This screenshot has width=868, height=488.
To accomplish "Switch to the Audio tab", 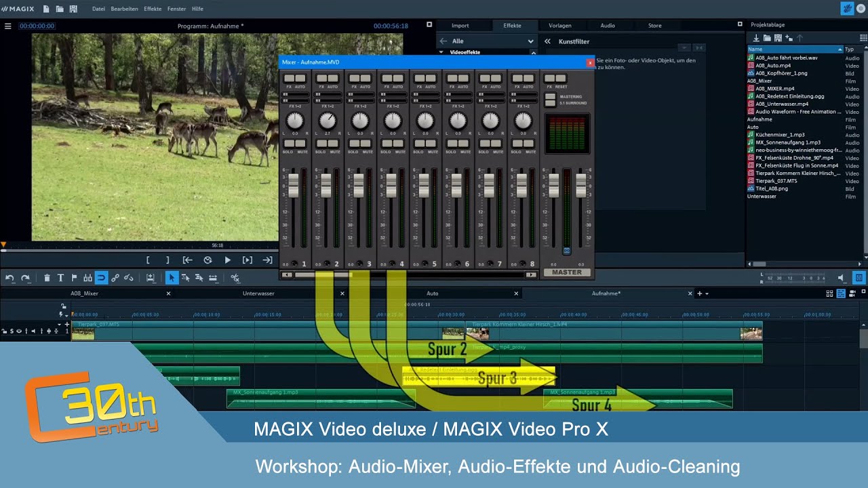I will (x=608, y=26).
